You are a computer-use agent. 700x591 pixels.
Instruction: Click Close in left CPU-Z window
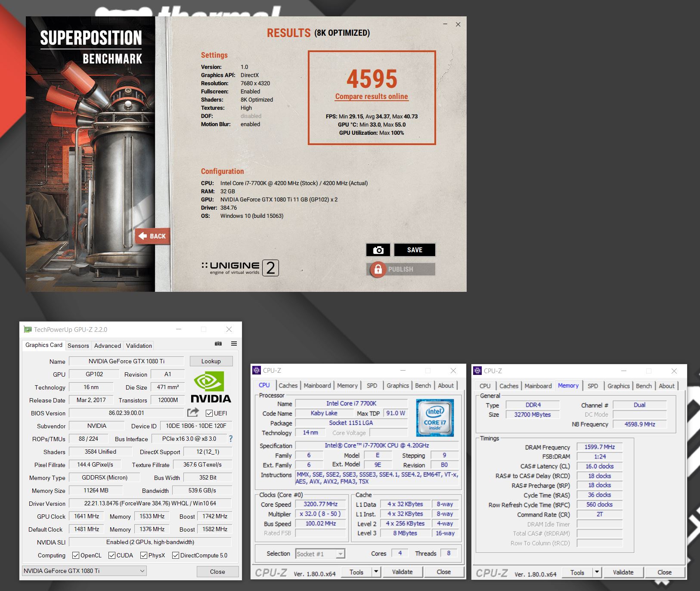point(443,572)
